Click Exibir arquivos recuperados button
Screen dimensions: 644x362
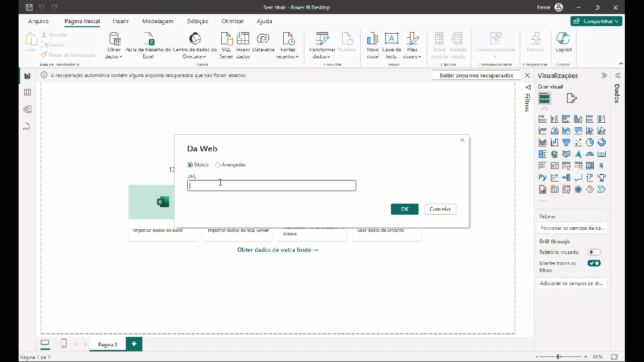pos(476,75)
